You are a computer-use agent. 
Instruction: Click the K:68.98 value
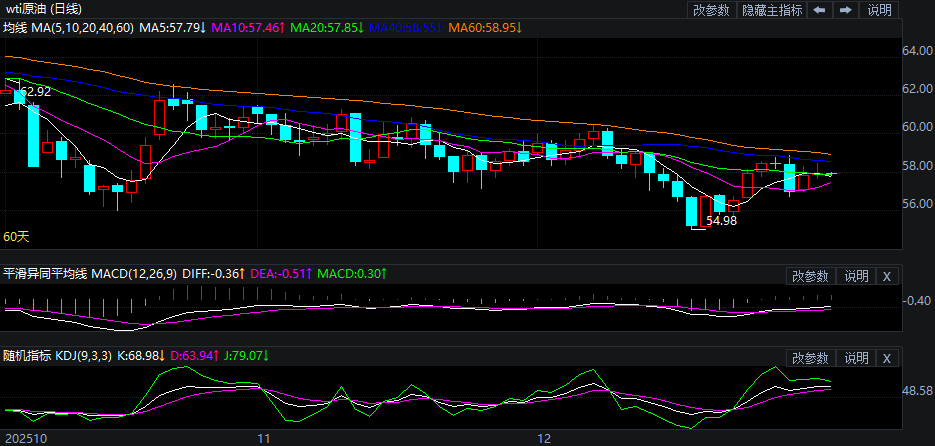(141, 356)
